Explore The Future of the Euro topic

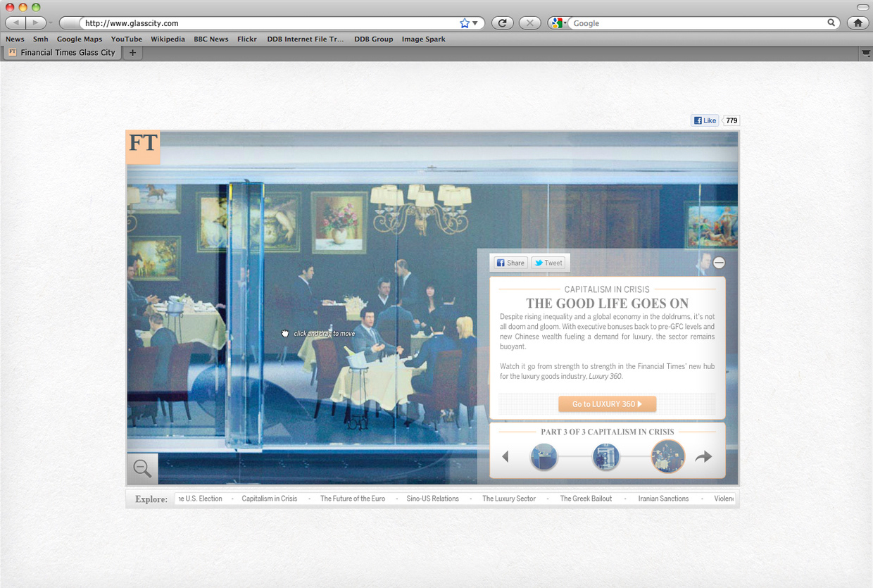353,499
